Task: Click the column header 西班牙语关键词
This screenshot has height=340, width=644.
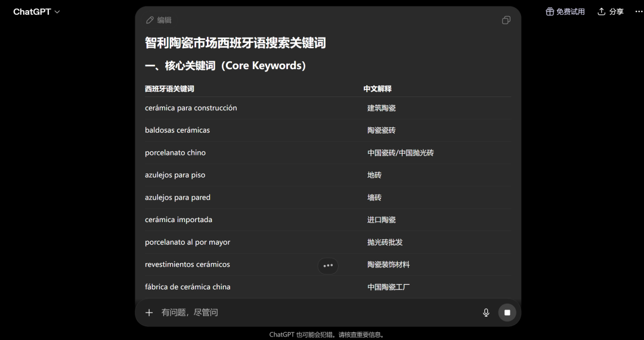Action: point(169,89)
